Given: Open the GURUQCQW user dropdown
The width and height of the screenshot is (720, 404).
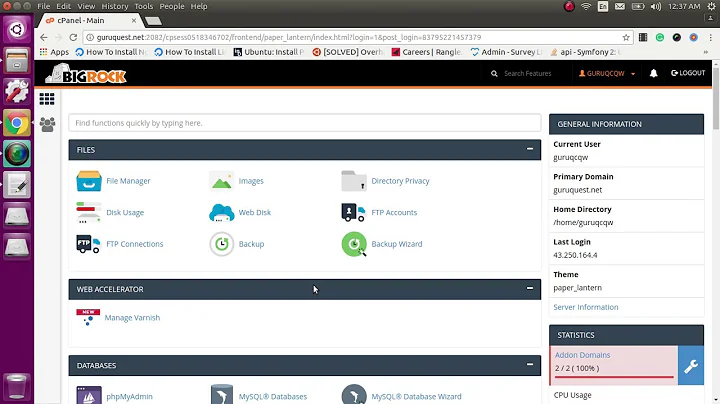Looking at the screenshot, I should coord(607,73).
